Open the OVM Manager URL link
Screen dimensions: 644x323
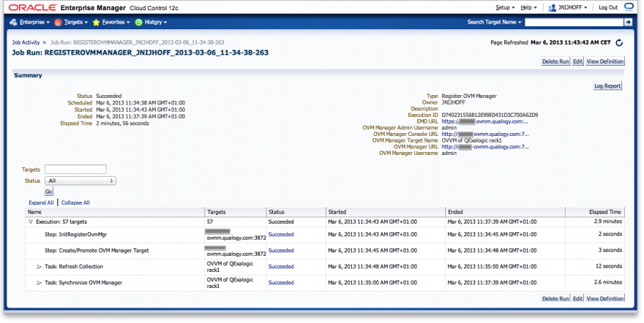(485, 147)
